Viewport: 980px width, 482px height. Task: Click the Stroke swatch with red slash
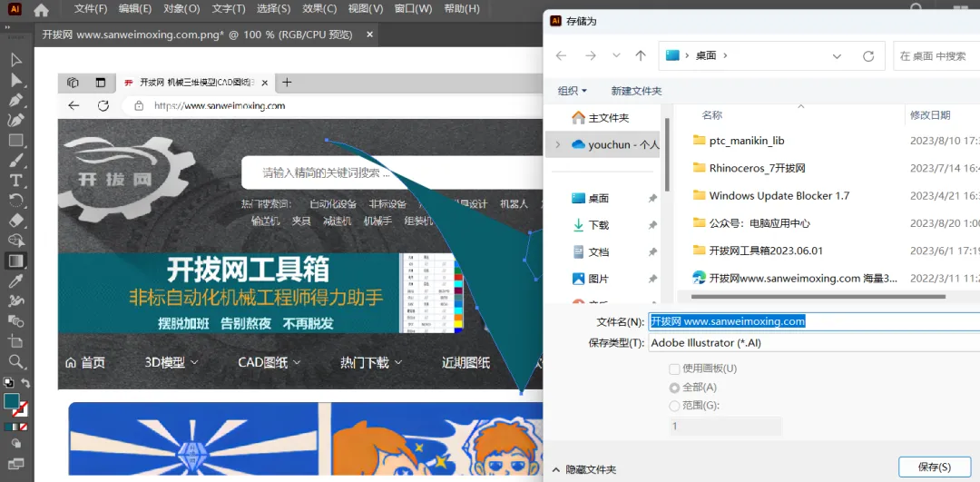pos(21,409)
